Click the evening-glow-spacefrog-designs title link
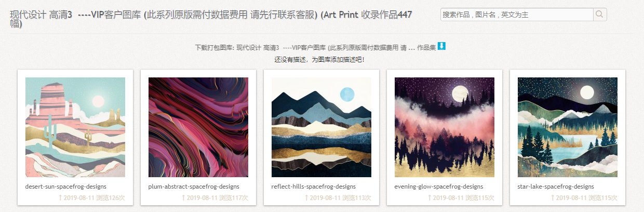644x212 pixels. [x=439, y=187]
